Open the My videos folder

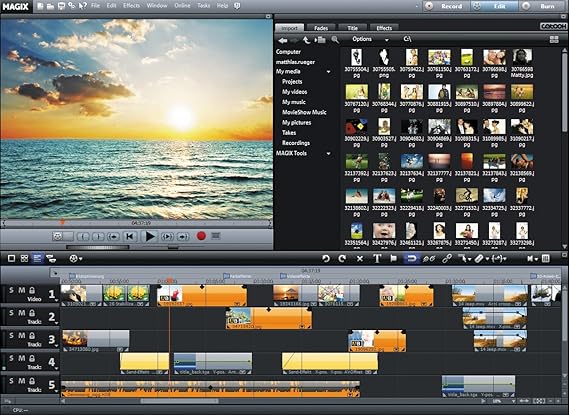tap(295, 92)
